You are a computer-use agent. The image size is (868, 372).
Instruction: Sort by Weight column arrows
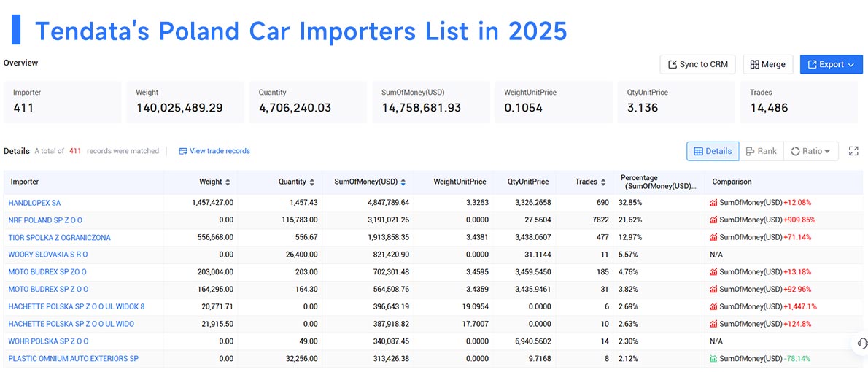tap(228, 182)
